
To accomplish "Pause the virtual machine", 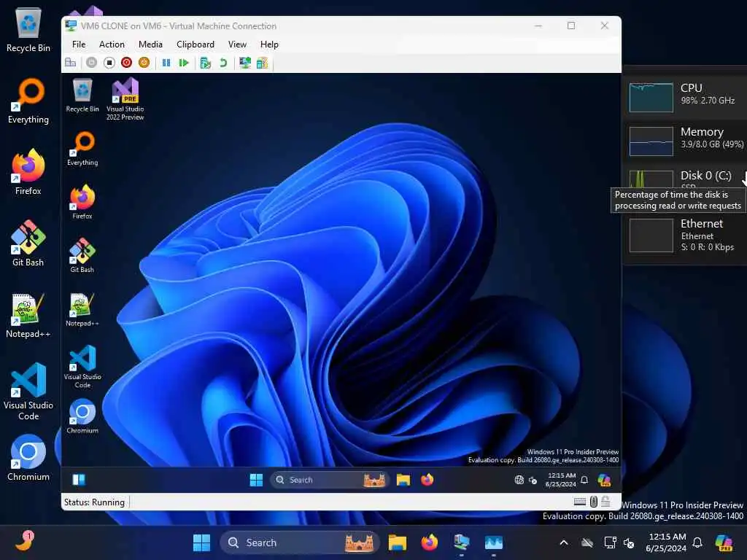I will (166, 63).
